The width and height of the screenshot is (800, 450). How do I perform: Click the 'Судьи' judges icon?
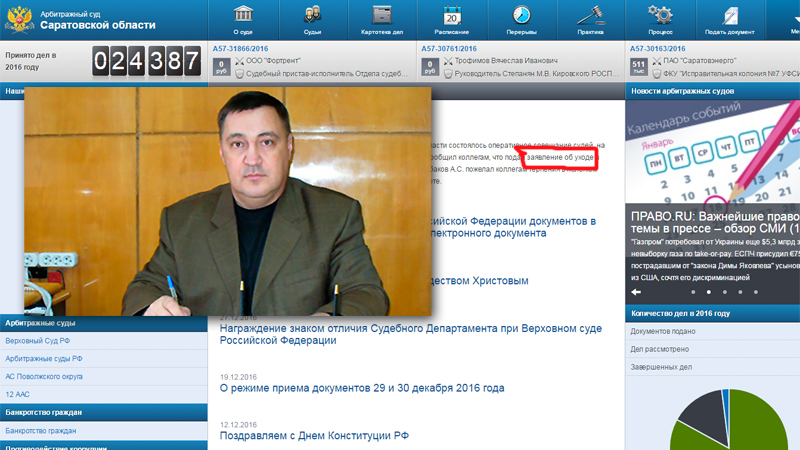(x=312, y=15)
